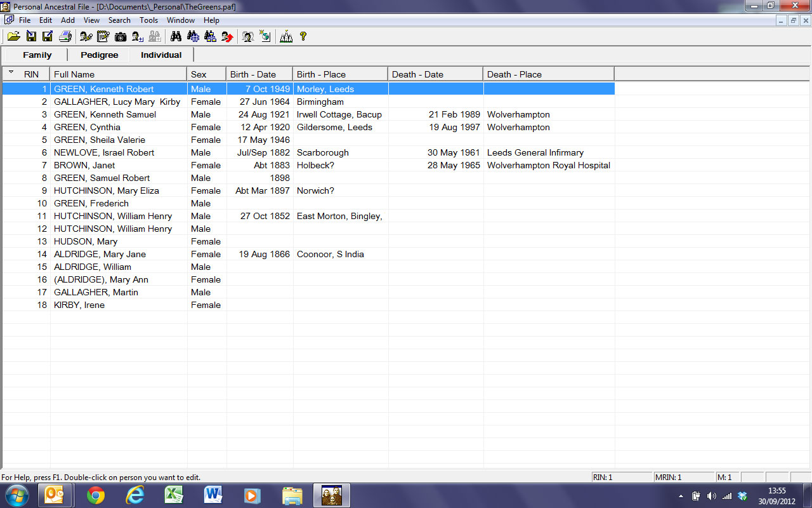Viewport: 812px width, 508px height.
Task: Sort by the Sex column header
Action: 207,74
